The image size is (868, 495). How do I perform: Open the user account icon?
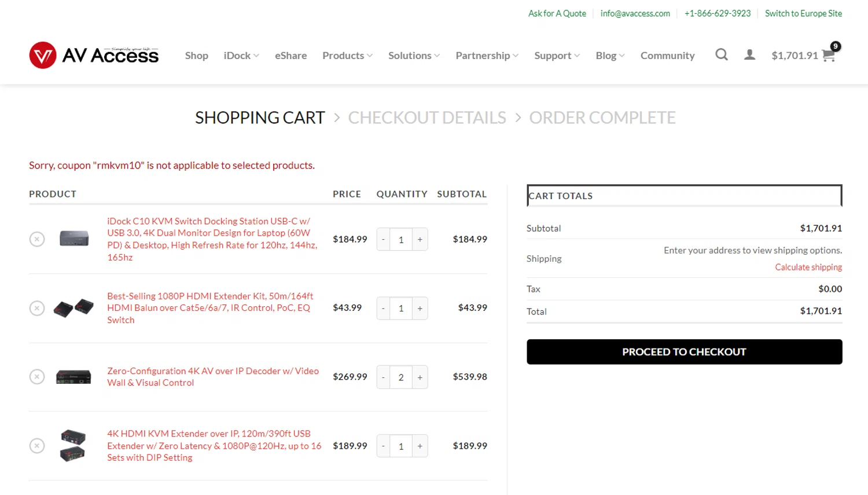[x=749, y=55]
